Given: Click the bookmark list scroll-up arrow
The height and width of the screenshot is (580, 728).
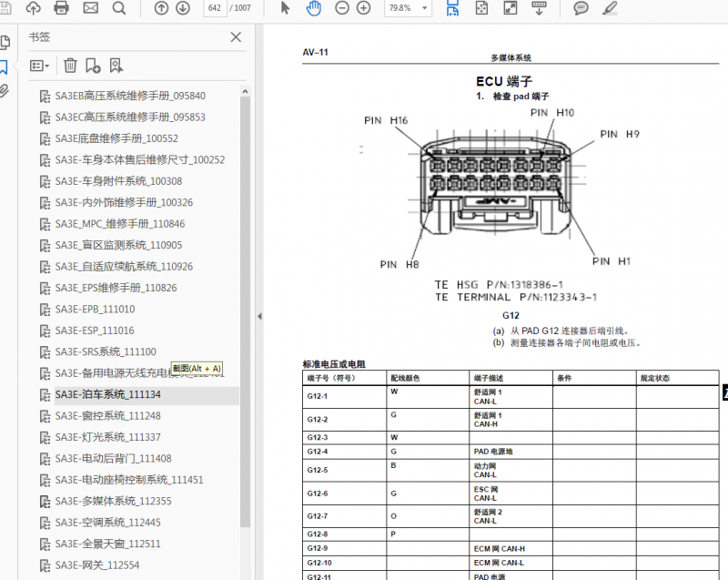Looking at the screenshot, I should pyautogui.click(x=245, y=91).
